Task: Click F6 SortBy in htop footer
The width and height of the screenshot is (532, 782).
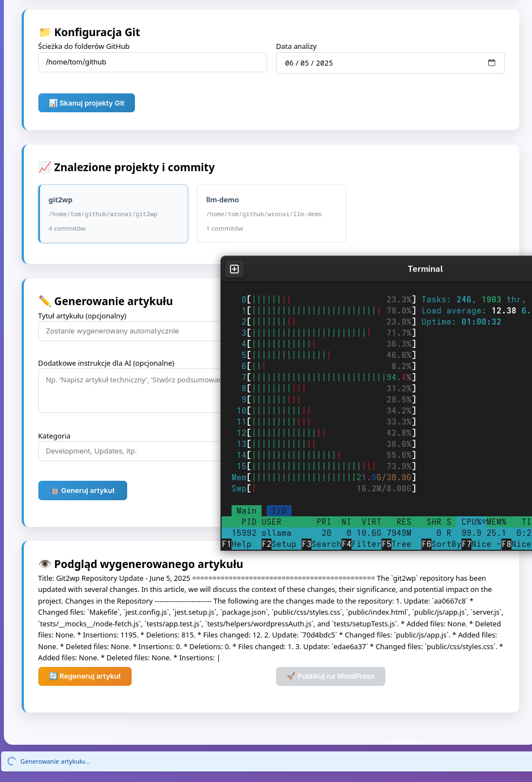Action: pos(441,544)
